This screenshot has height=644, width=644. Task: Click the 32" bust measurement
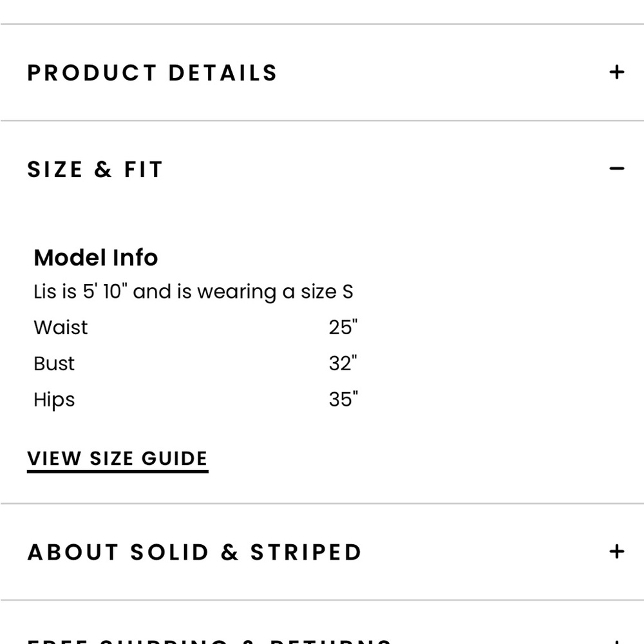click(x=343, y=363)
